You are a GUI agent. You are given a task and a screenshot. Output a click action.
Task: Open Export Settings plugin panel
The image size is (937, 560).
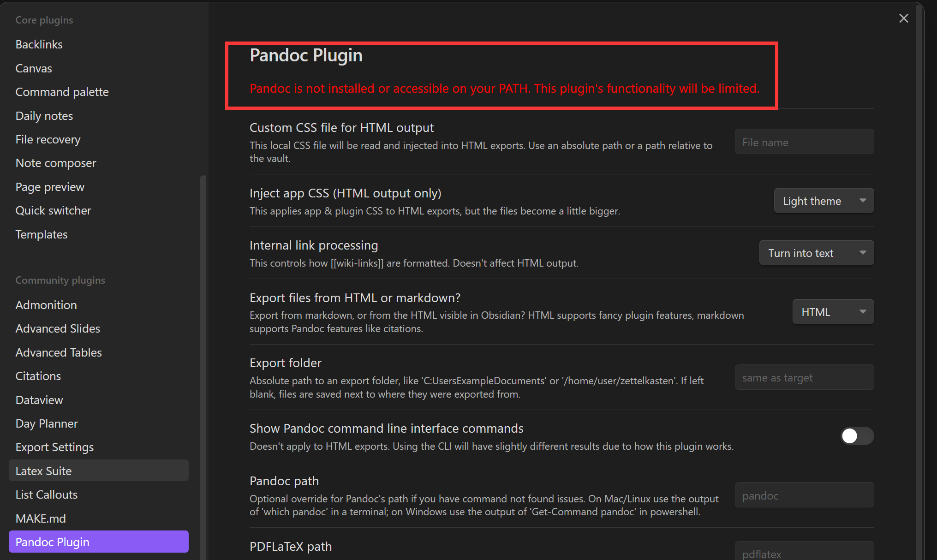[54, 447]
